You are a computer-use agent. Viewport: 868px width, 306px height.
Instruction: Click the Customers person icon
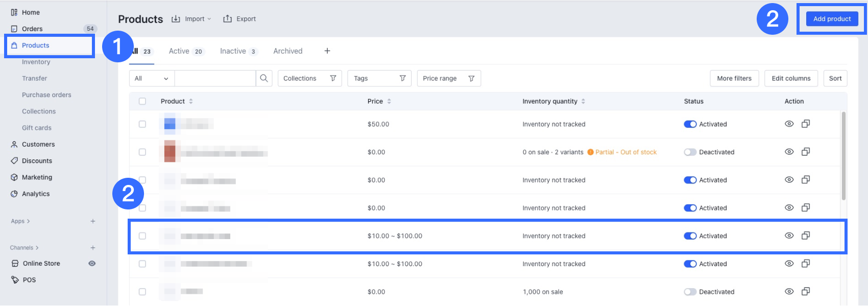coord(14,145)
